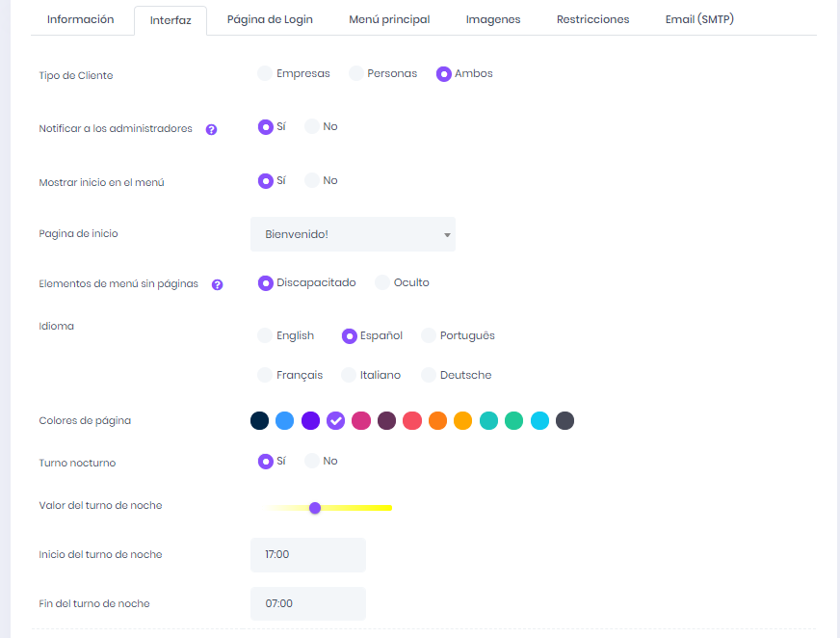Image resolution: width=840 pixels, height=638 pixels.
Task: Go to the Email (SMTP) tab
Action: [x=700, y=19]
